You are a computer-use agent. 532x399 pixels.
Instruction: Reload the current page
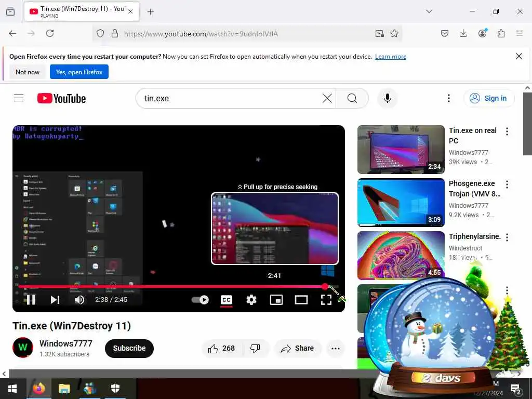pos(50,33)
